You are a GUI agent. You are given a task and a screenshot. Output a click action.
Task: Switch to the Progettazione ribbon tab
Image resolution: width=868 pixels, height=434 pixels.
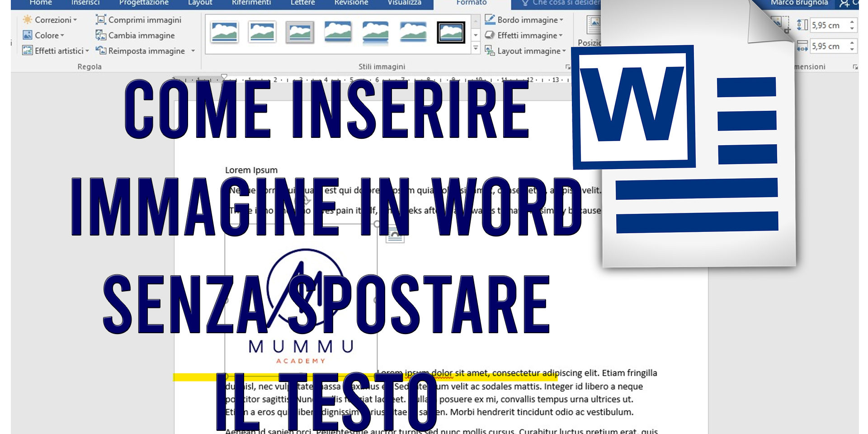[144, 3]
